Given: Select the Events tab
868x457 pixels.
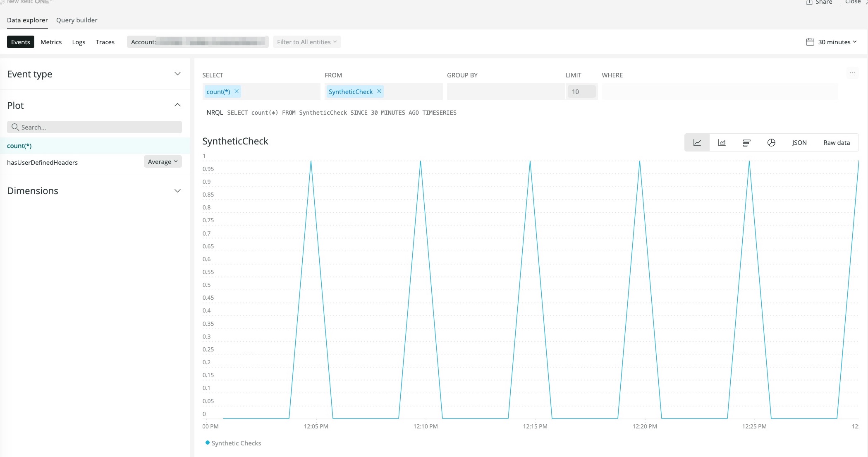Looking at the screenshot, I should point(21,42).
